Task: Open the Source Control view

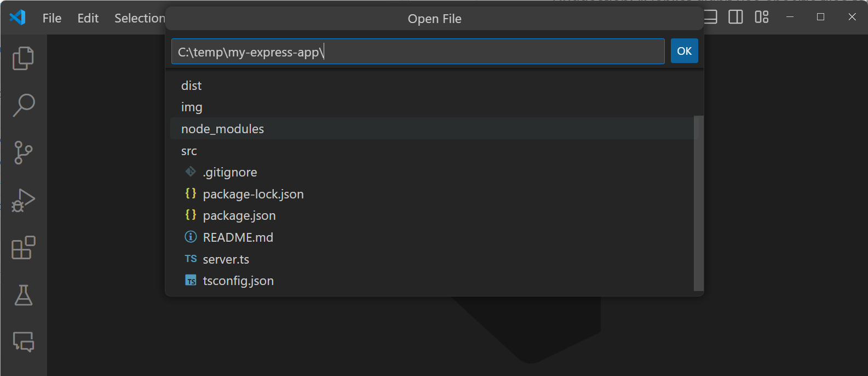Action: pyautogui.click(x=23, y=152)
